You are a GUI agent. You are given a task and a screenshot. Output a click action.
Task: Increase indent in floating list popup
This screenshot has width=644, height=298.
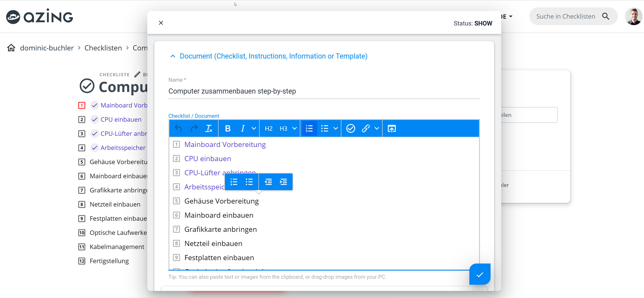[x=283, y=182]
